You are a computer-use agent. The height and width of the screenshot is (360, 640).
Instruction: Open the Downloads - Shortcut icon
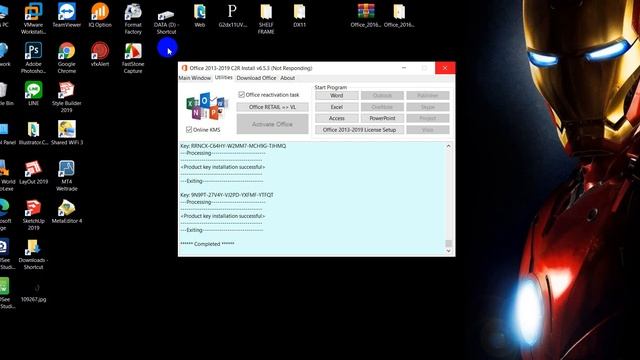pyautogui.click(x=33, y=254)
